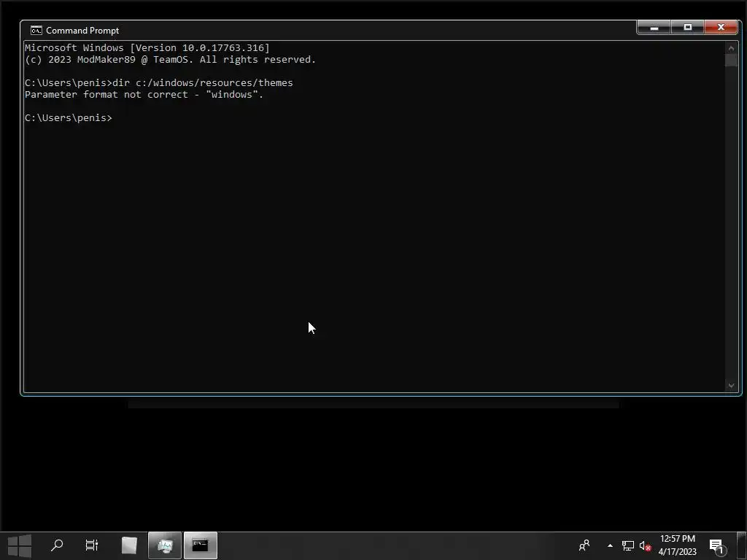Click the 'Parameter format not correct' error line
The width and height of the screenshot is (747, 560).
tap(144, 94)
